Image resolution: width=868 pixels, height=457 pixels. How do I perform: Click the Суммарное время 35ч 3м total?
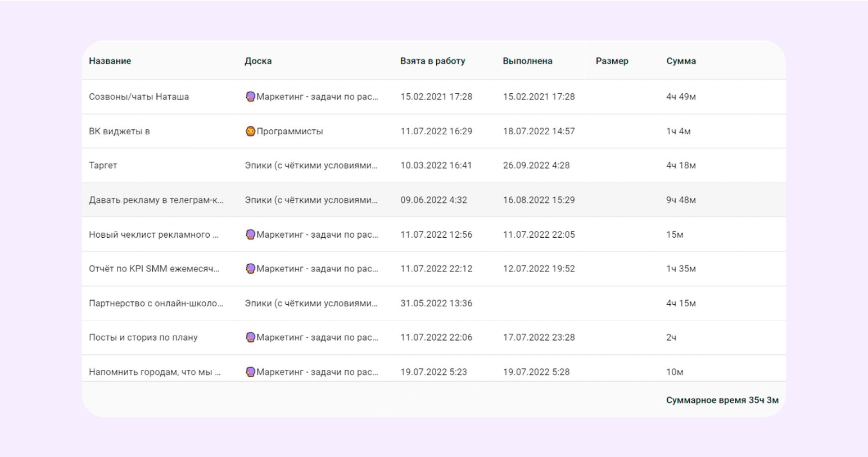(722, 400)
